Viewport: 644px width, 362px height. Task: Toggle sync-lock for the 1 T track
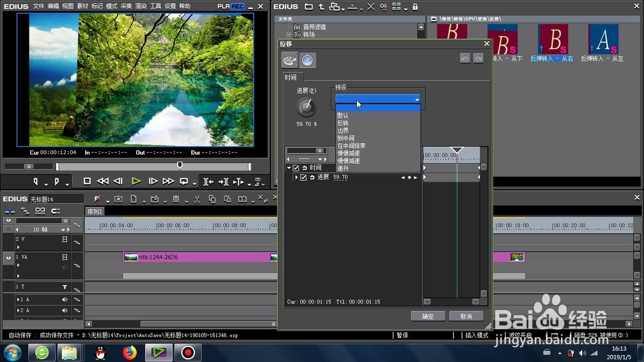77,289
